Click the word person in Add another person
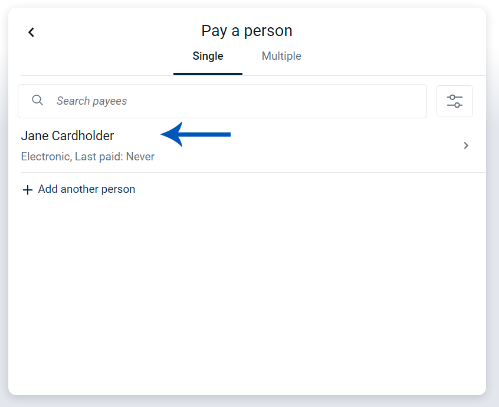 118,190
